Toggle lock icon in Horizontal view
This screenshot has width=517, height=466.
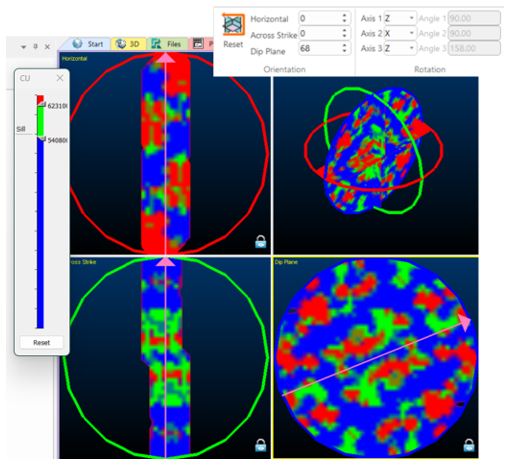261,242
